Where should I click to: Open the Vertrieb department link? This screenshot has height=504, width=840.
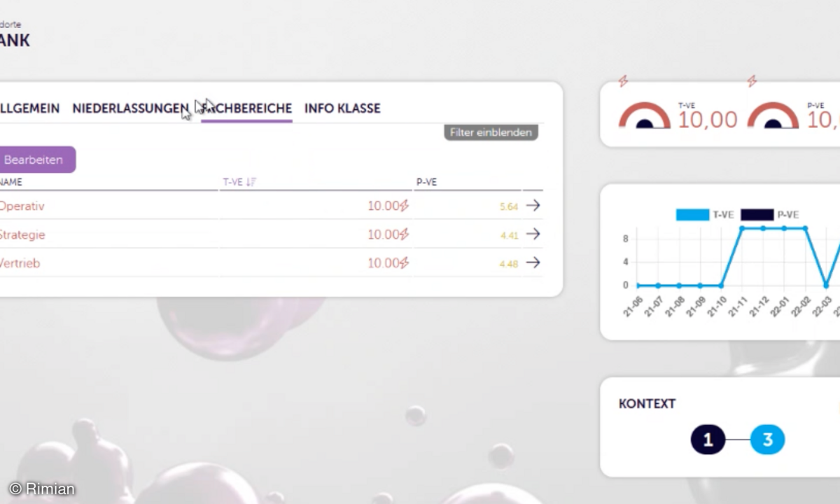point(20,263)
